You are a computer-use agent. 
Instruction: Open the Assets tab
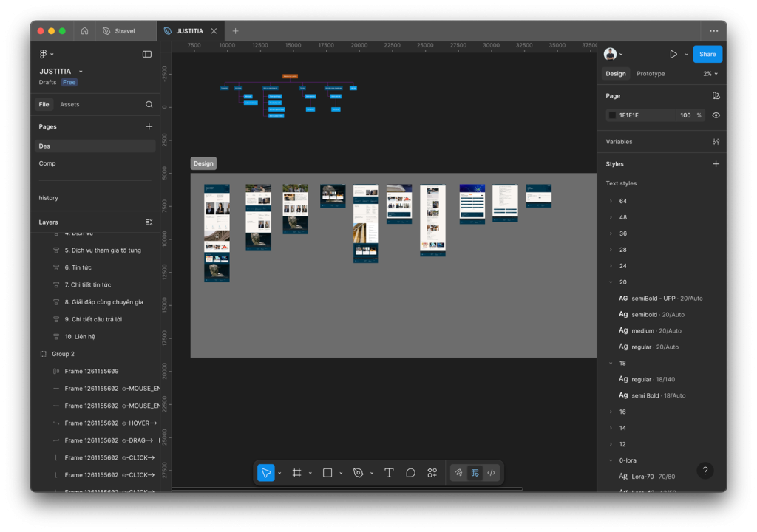[x=69, y=105]
